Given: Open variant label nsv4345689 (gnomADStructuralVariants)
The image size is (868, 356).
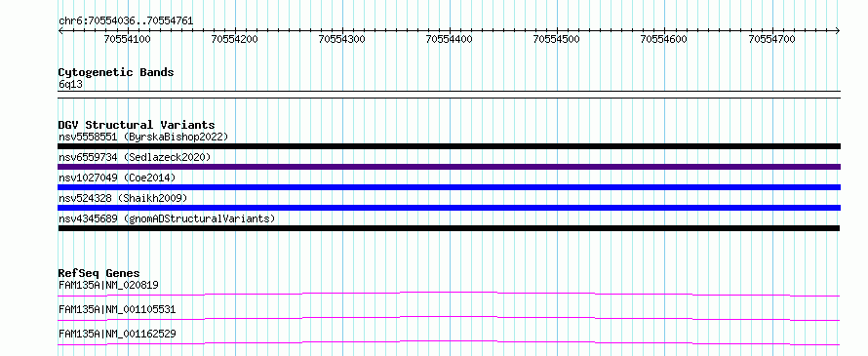Looking at the screenshot, I should (167, 218).
